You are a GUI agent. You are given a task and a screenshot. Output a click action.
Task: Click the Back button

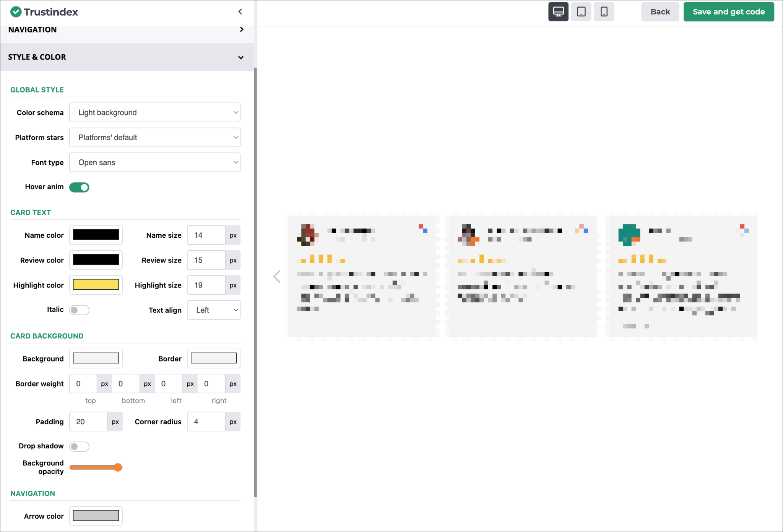(x=660, y=12)
